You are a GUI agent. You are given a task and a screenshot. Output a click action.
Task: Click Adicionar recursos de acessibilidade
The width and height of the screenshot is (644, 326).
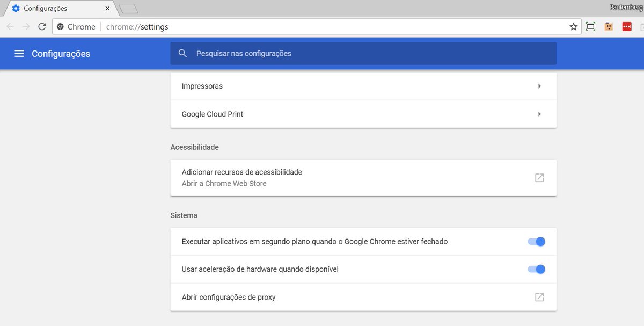pos(241,172)
